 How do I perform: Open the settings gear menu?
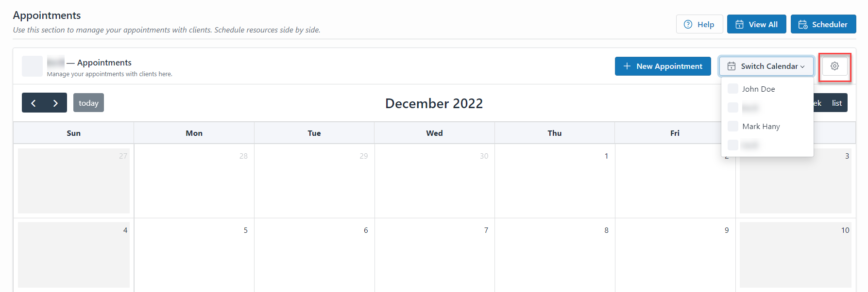tap(834, 66)
